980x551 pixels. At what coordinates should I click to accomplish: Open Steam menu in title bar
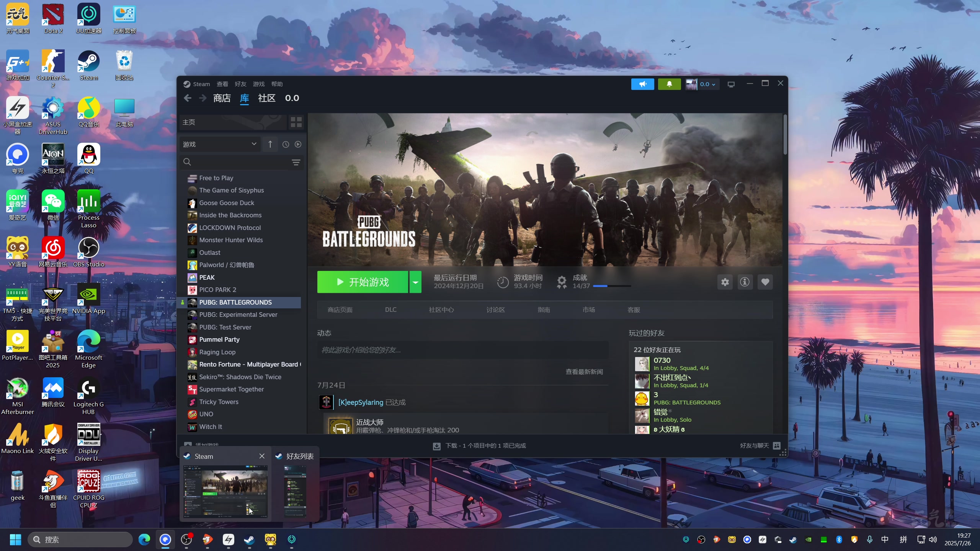tap(201, 84)
